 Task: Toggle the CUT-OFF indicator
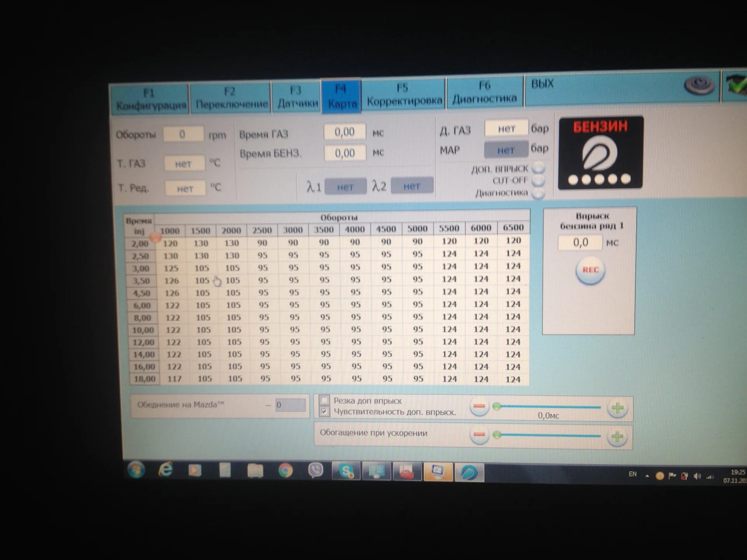(538, 180)
